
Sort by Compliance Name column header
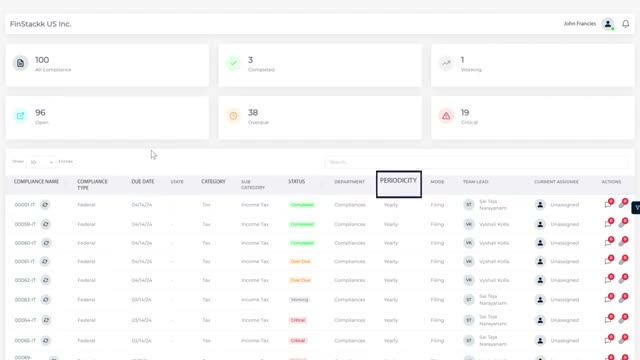[x=36, y=182]
